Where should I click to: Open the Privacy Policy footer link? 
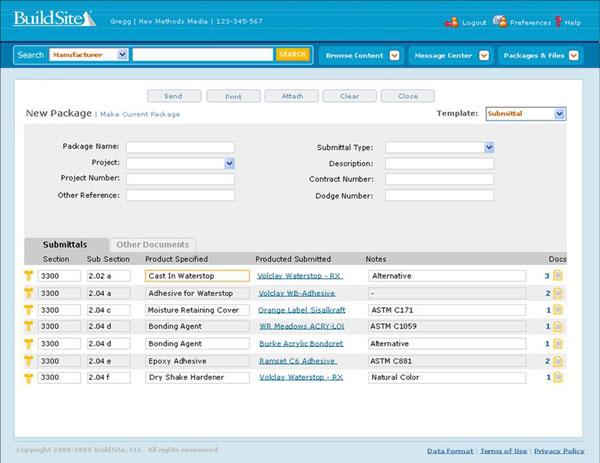559,451
